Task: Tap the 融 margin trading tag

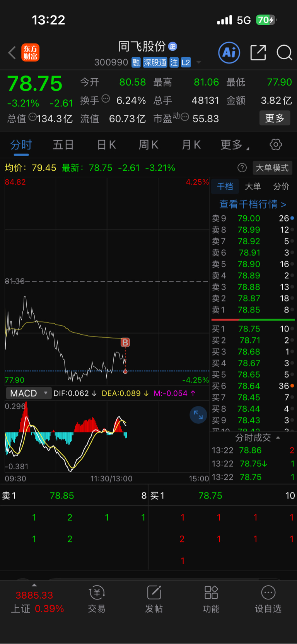Action: click(x=136, y=62)
